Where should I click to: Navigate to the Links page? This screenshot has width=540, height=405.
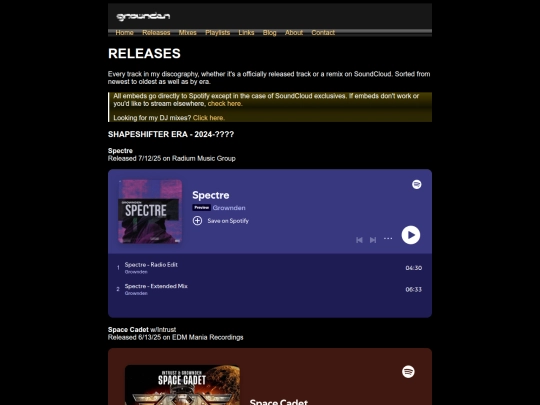(246, 33)
